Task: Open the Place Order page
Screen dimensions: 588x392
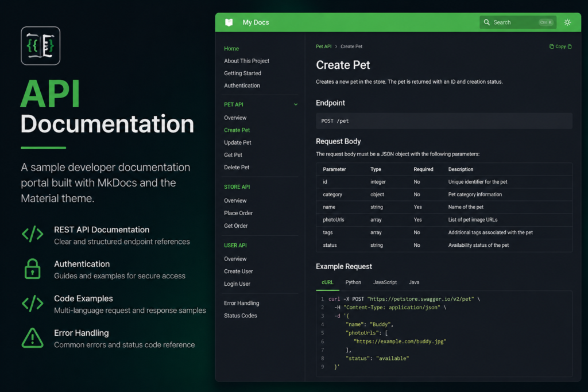Action: [x=238, y=214]
